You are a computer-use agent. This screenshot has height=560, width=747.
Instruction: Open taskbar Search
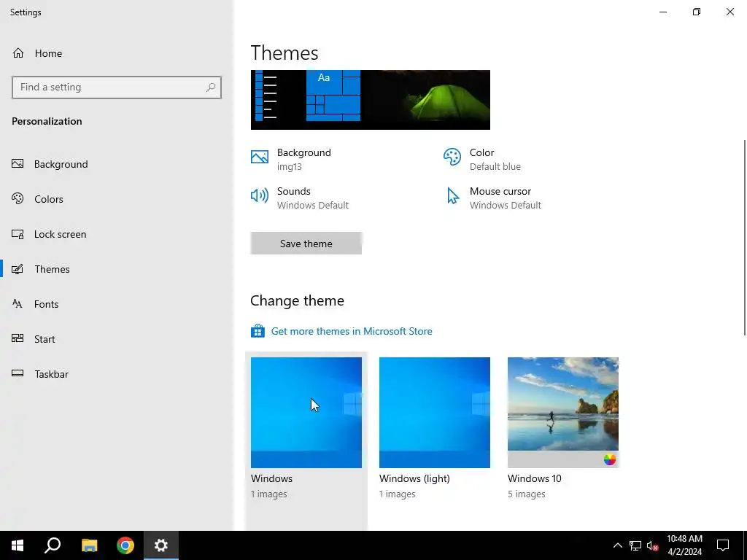53,545
